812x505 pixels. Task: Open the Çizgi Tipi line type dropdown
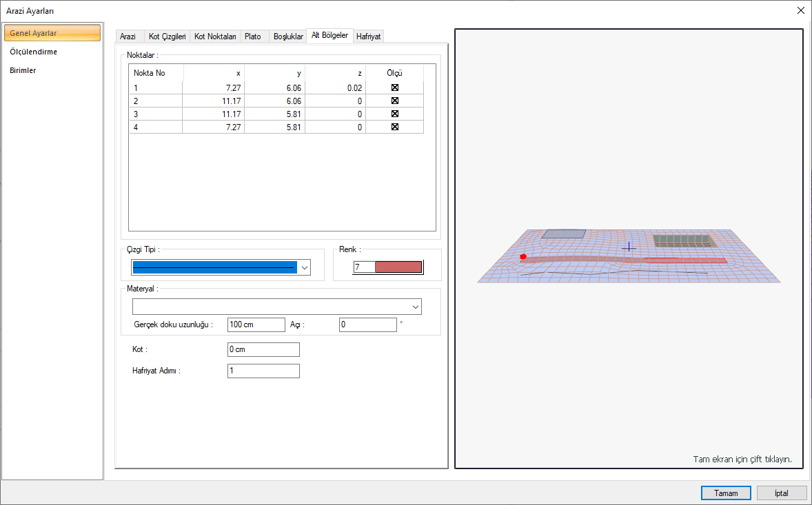(305, 267)
